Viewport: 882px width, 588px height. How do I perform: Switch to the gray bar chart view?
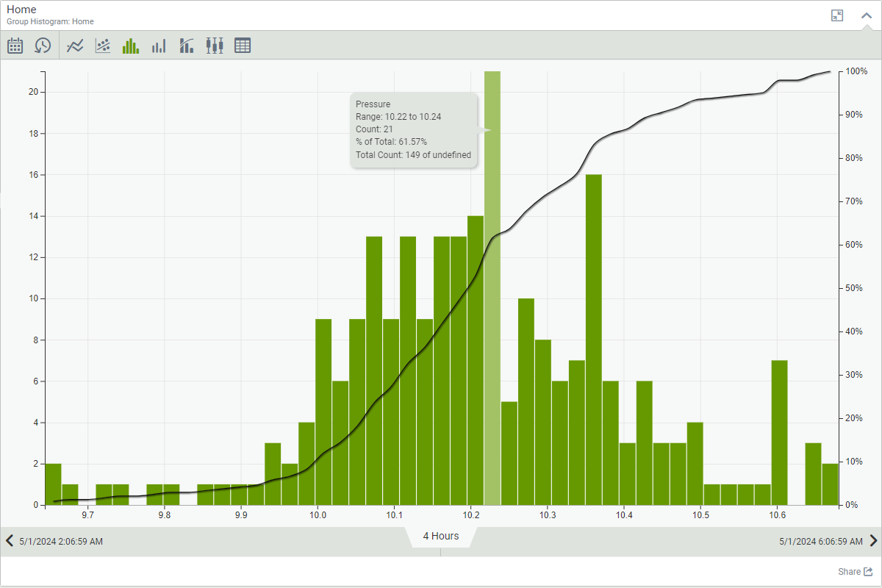click(x=159, y=46)
